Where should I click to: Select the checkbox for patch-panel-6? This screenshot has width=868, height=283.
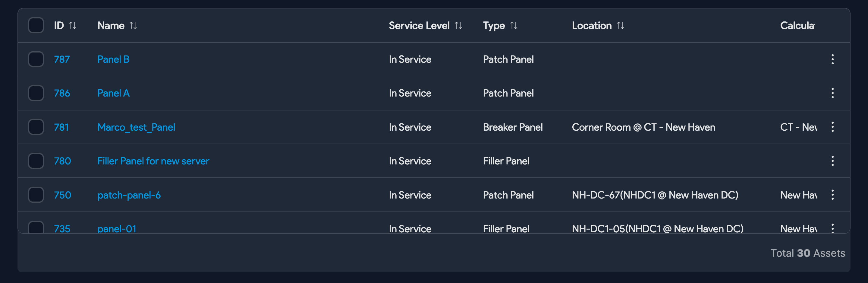pyautogui.click(x=36, y=195)
